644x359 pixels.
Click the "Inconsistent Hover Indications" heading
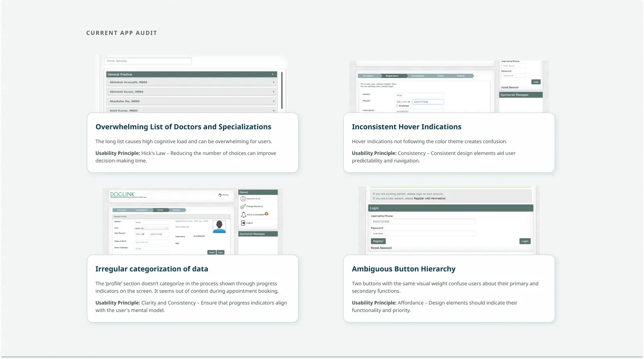[x=407, y=127]
